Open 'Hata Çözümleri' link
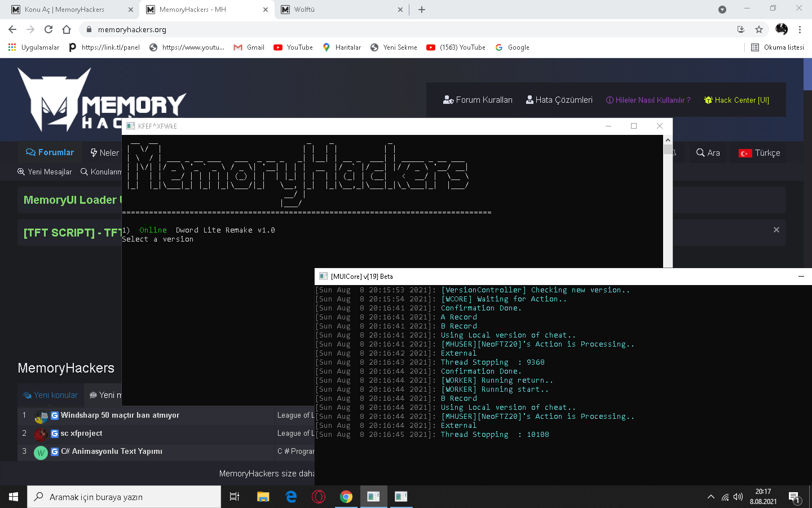 click(x=559, y=100)
